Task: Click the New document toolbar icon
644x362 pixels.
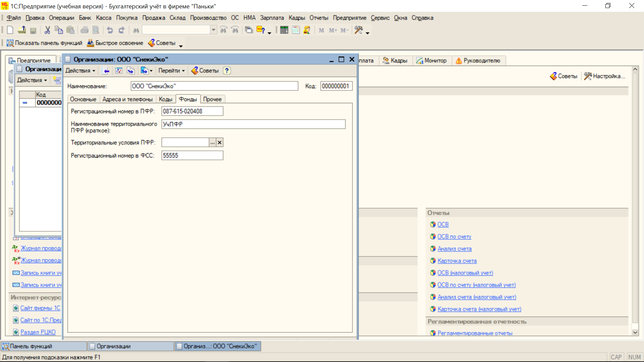Action: pos(10,30)
